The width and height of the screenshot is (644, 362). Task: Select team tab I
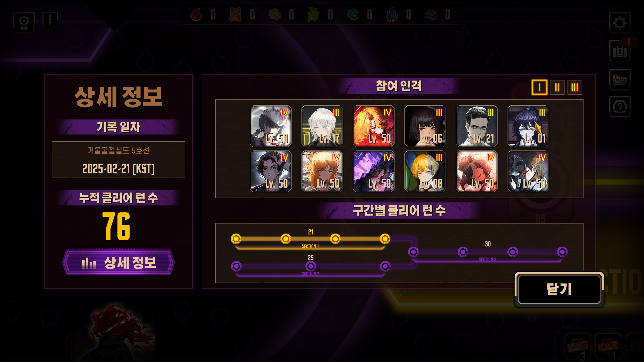[539, 87]
